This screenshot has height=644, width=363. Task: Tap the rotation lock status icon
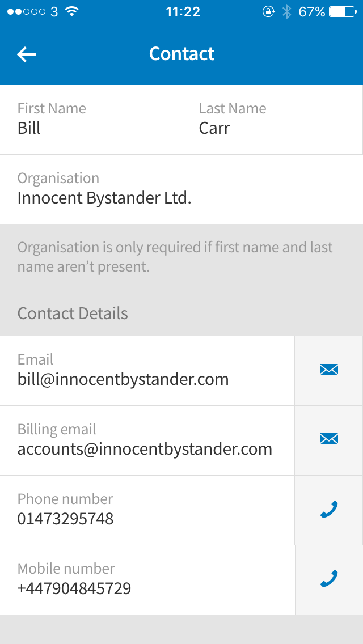(269, 11)
